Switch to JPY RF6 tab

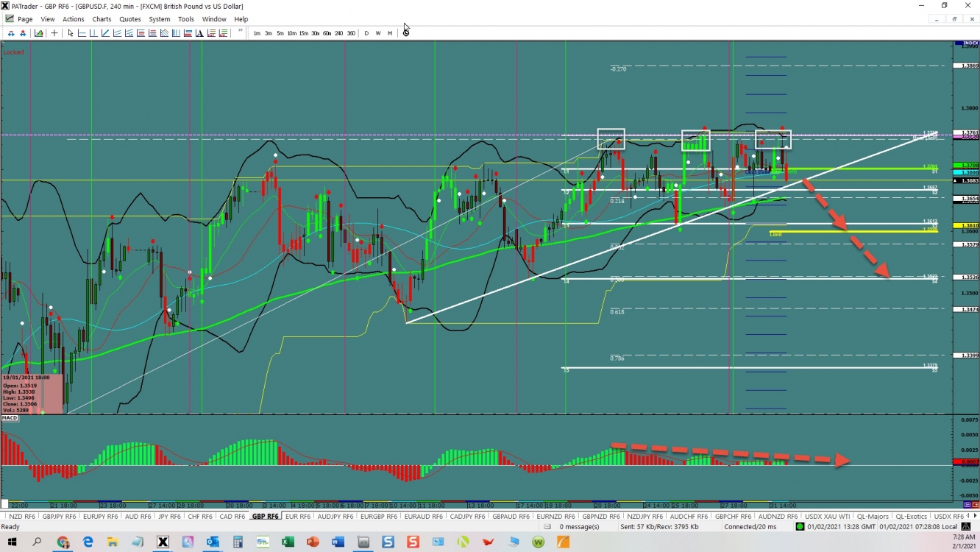tap(169, 517)
